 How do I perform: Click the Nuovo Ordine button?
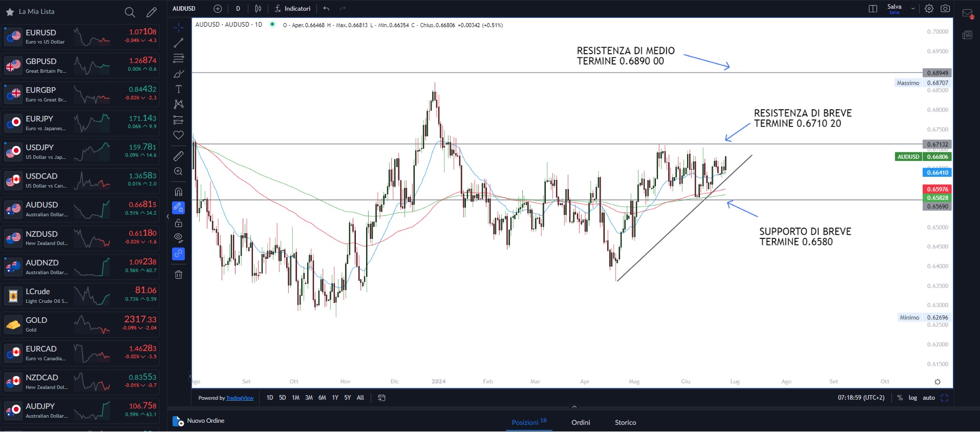pos(199,421)
